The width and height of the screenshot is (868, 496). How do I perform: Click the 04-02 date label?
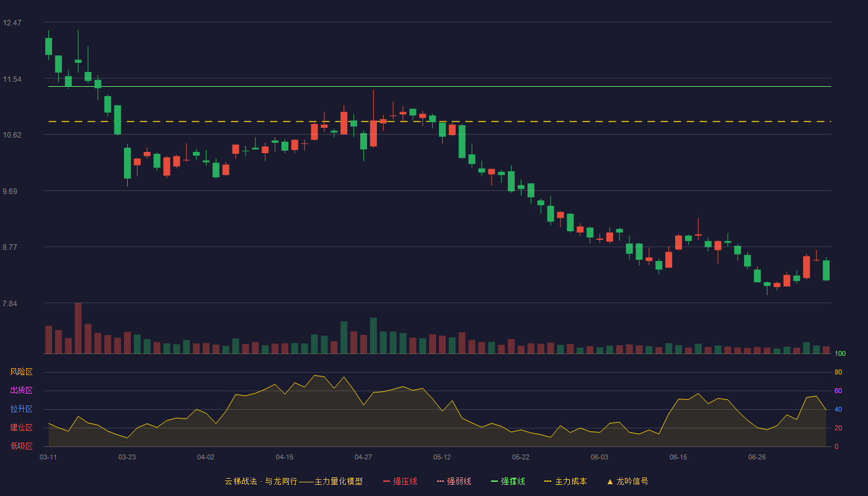point(206,457)
